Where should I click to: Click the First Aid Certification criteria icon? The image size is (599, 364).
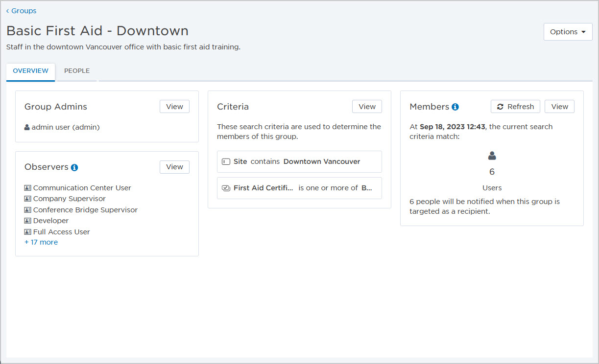226,188
